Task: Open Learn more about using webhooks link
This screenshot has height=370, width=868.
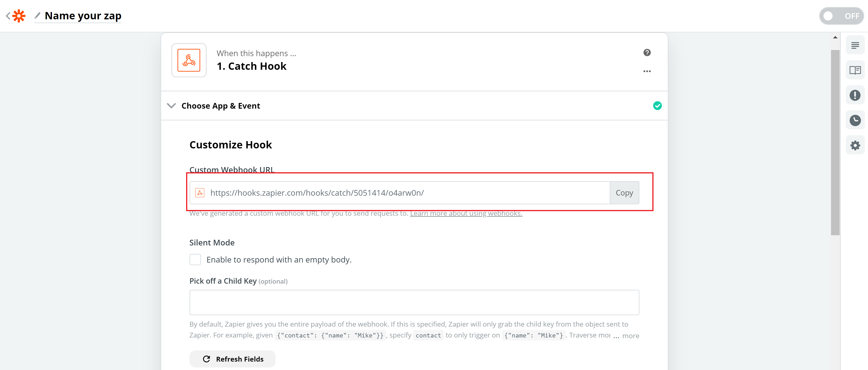Action: [x=466, y=213]
